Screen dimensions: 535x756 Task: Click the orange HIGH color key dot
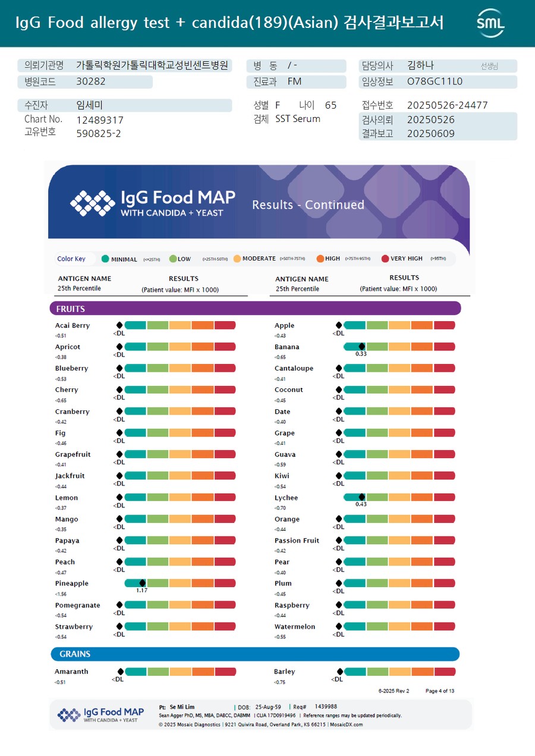[x=320, y=259]
